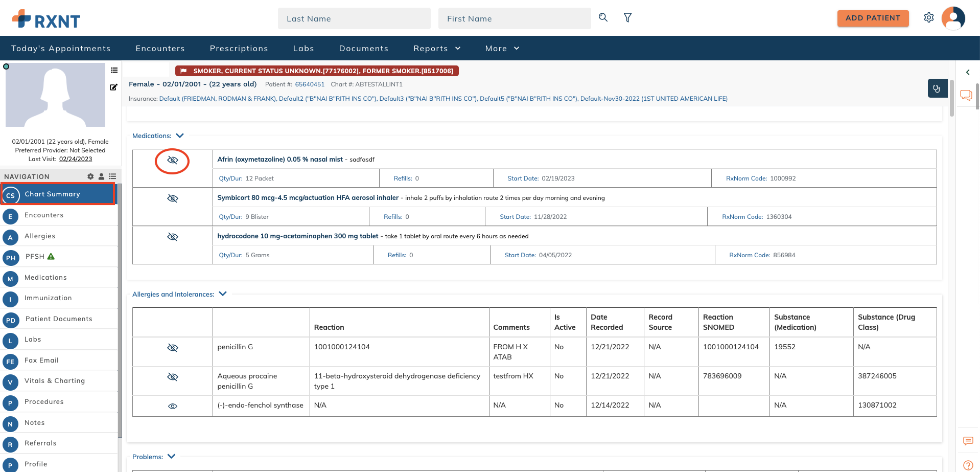Click the Afrin oxymetazoline medication name
This screenshot has width=980, height=472.
[x=280, y=160]
